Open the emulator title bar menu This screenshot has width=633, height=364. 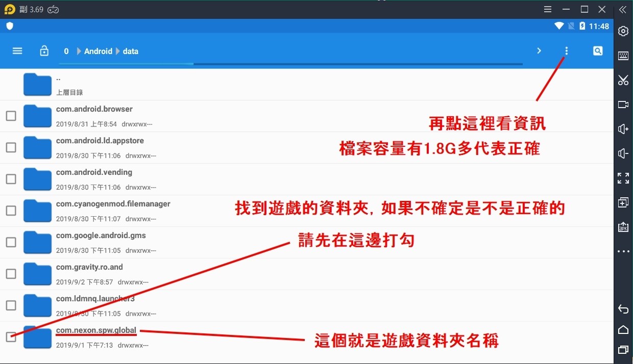tap(548, 9)
